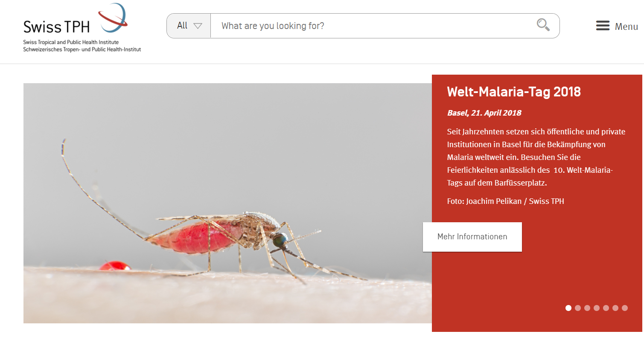Click the Foto: Joachim Pelikan credit text
This screenshot has height=337, width=644.
tap(506, 201)
